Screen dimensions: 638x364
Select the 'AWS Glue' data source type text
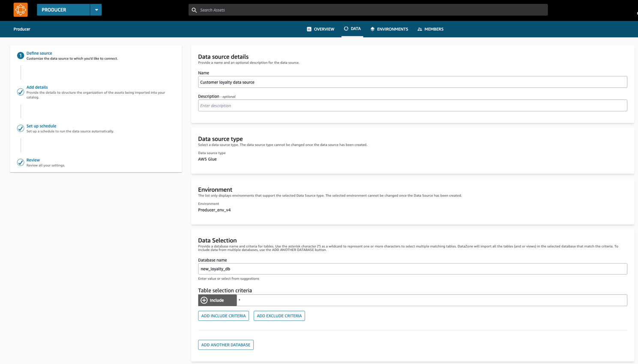(207, 159)
